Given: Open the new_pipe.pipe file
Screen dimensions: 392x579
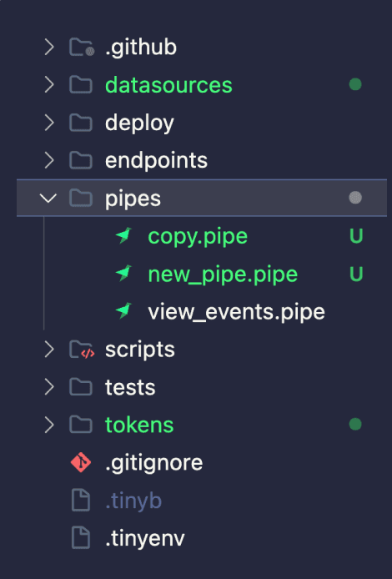Looking at the screenshot, I should pyautogui.click(x=223, y=274).
